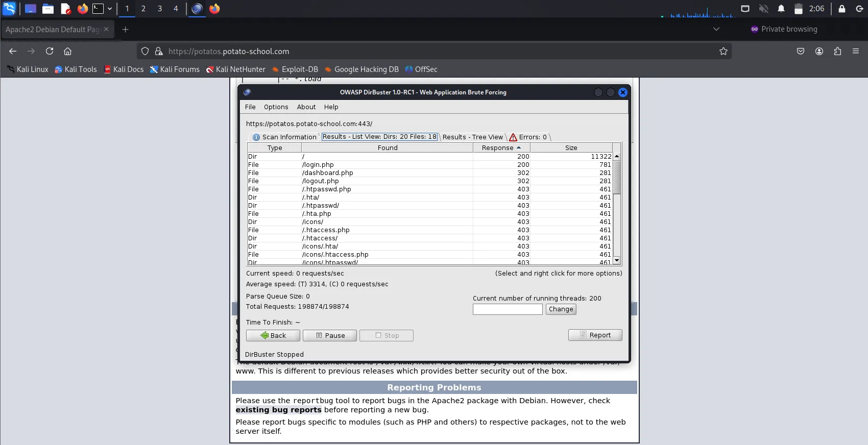Select the DirBuster taskbar window icon

(197, 9)
